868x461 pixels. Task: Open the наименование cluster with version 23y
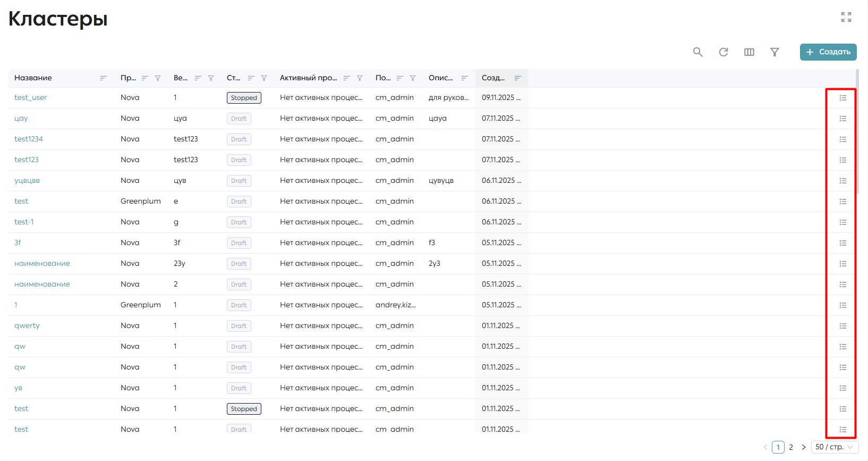click(x=42, y=264)
